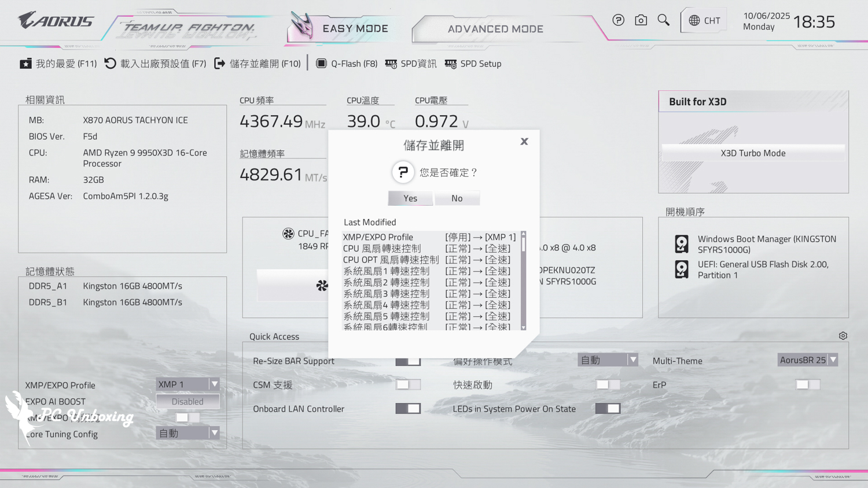868x488 pixels.
Task: Load factory defaults (F7)
Action: coord(155,64)
